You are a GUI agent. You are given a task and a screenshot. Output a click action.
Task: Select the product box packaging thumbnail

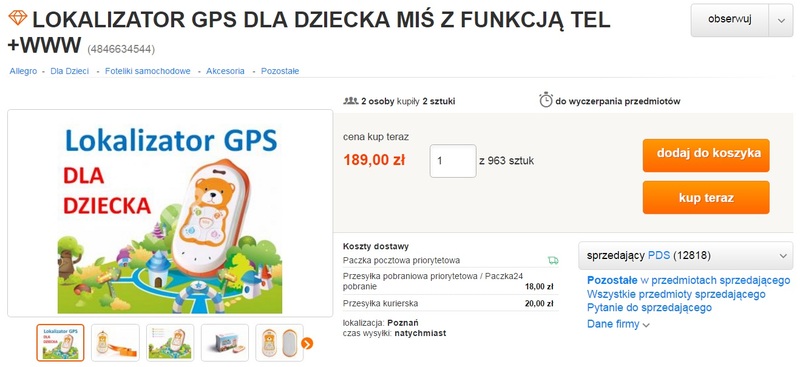point(224,342)
